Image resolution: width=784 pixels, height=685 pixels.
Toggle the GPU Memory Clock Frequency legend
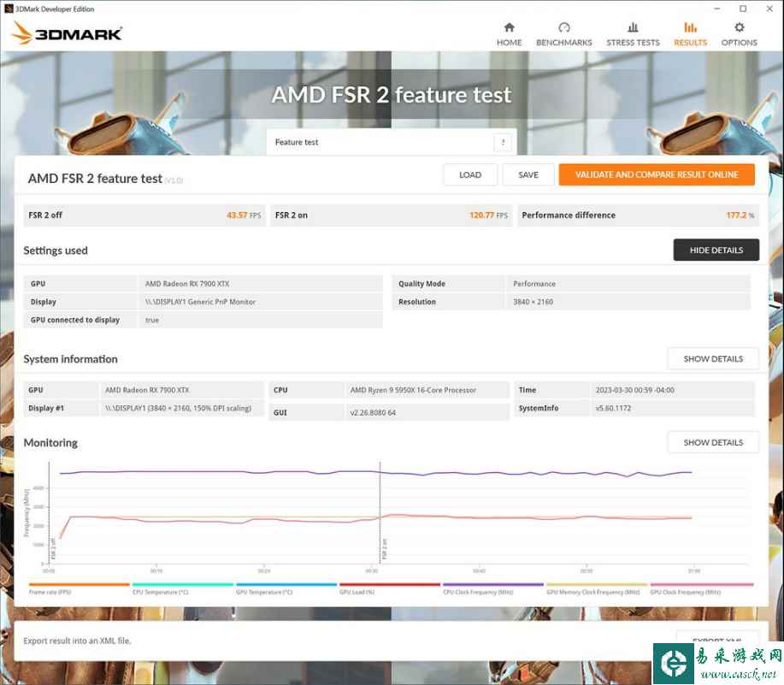coord(597,588)
